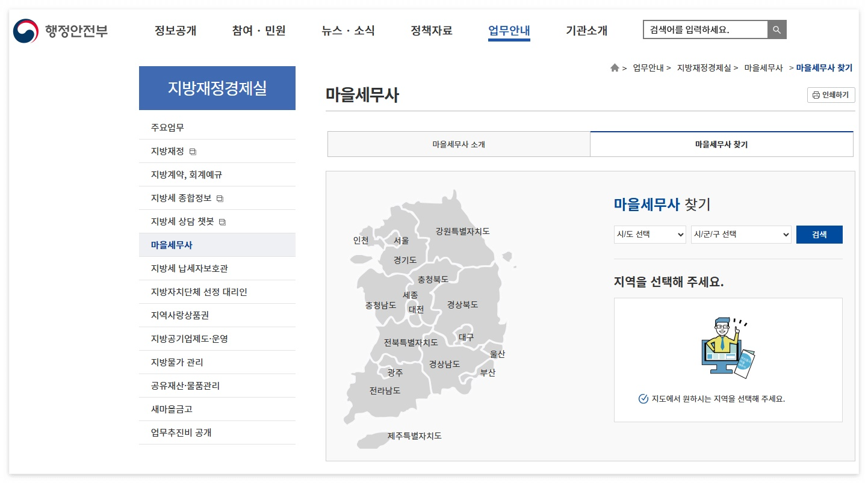The width and height of the screenshot is (868, 483).
Task: Select 충청남도 on the map
Action: 380,306
